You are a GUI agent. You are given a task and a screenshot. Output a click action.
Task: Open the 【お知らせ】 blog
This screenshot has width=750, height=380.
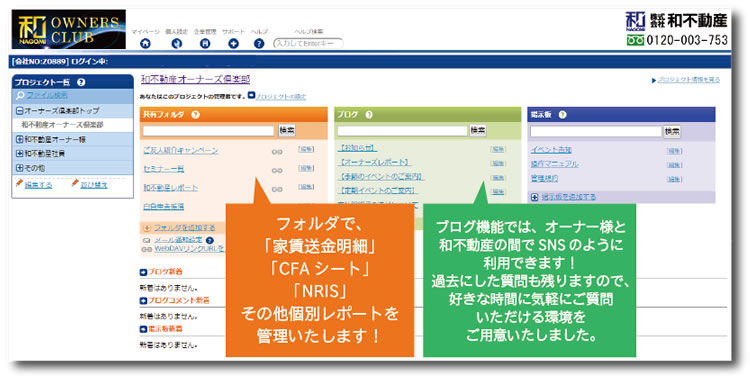(357, 148)
